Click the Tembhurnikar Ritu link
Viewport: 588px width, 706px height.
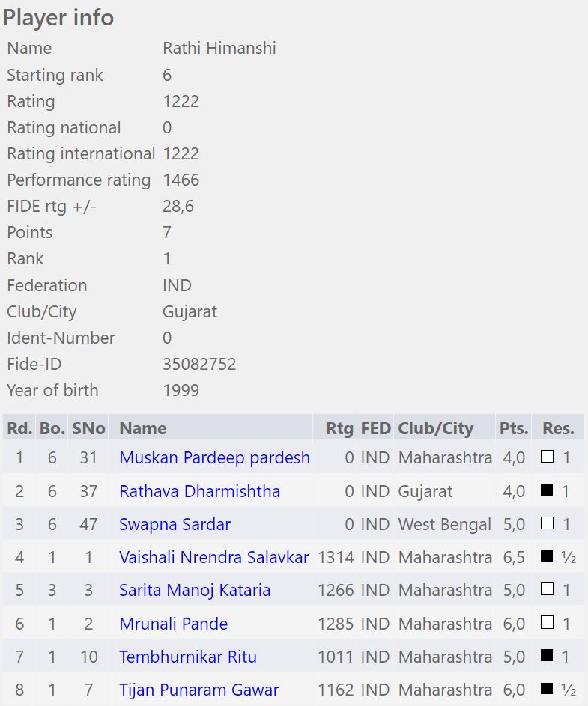187,657
